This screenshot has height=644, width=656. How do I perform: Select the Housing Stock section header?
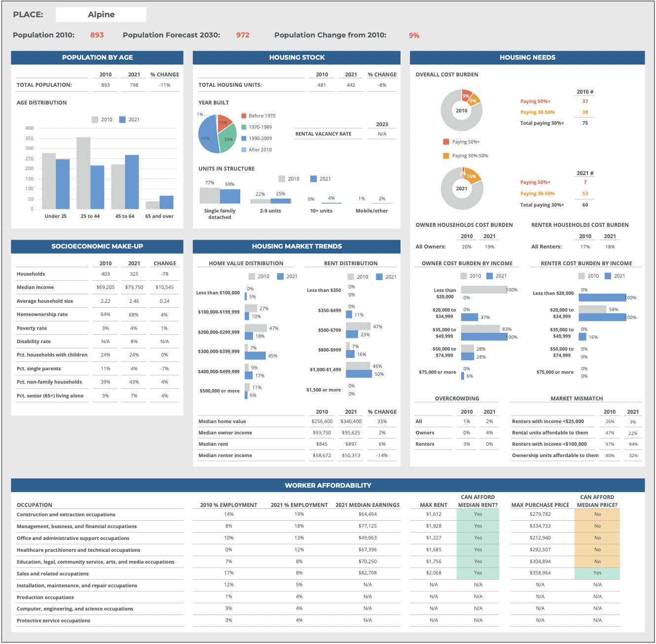pyautogui.click(x=296, y=58)
